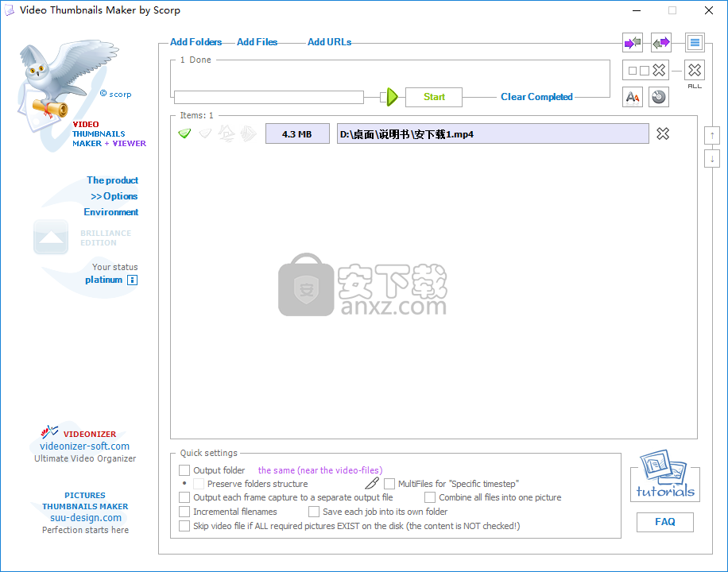
Task: Click the faded white checkmark icon on the item row
Action: tap(205, 133)
